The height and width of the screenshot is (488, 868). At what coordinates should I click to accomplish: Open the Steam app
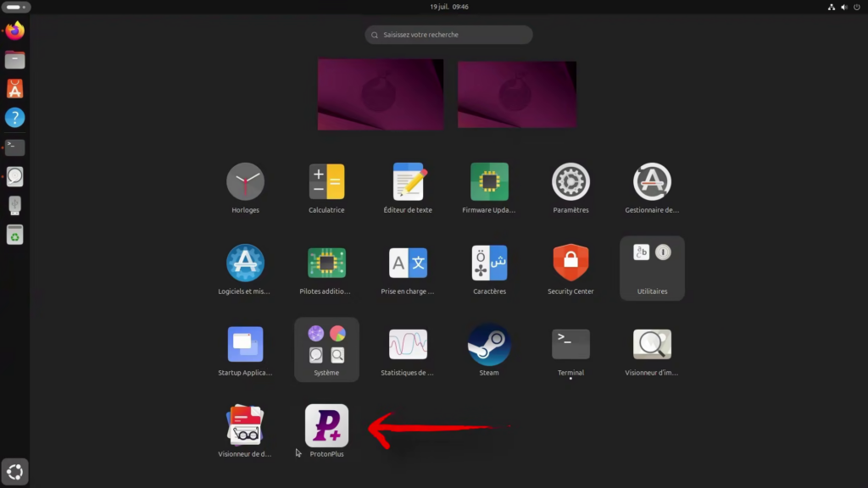(x=489, y=345)
